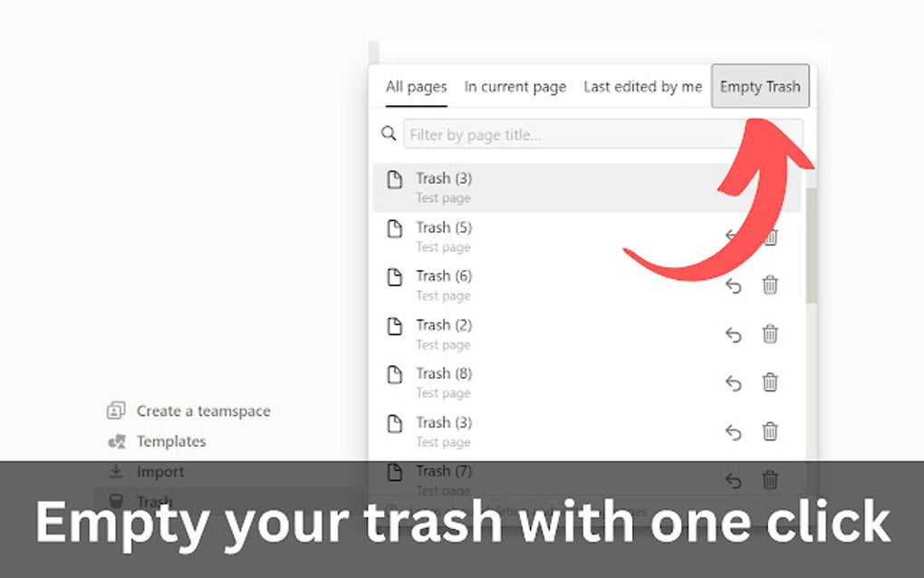Click the Create a teamspace icon

pos(116,410)
